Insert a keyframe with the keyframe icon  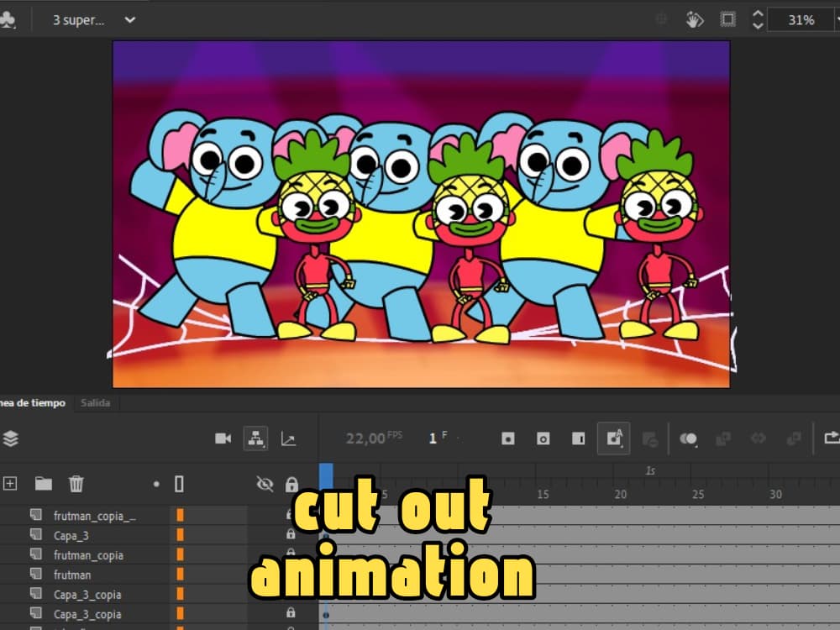coord(508,438)
